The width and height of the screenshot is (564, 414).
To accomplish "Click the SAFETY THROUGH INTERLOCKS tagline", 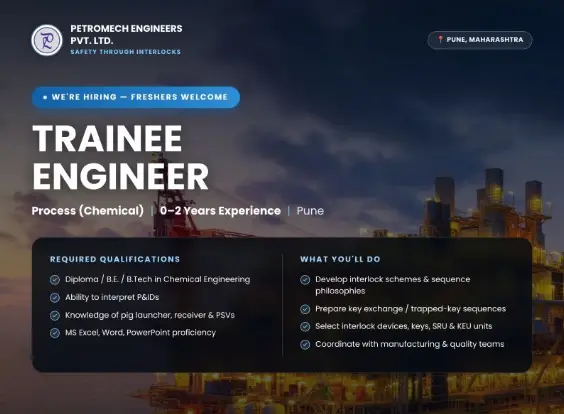I will pos(126,52).
